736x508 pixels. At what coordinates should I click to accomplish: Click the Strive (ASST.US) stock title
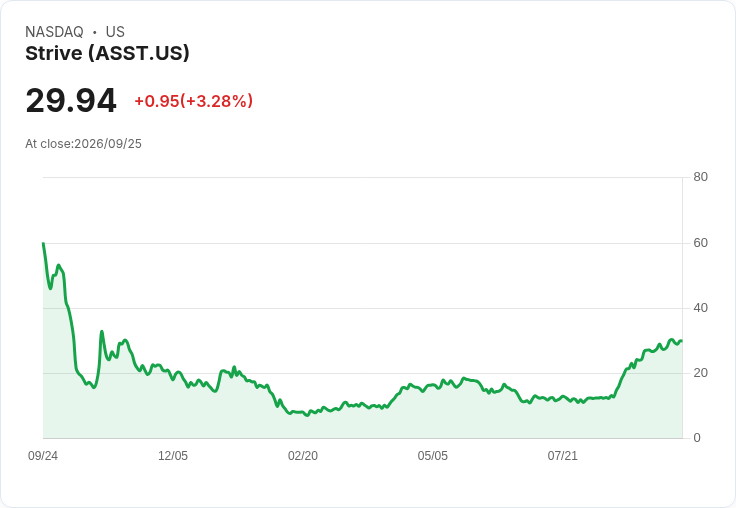click(x=107, y=53)
